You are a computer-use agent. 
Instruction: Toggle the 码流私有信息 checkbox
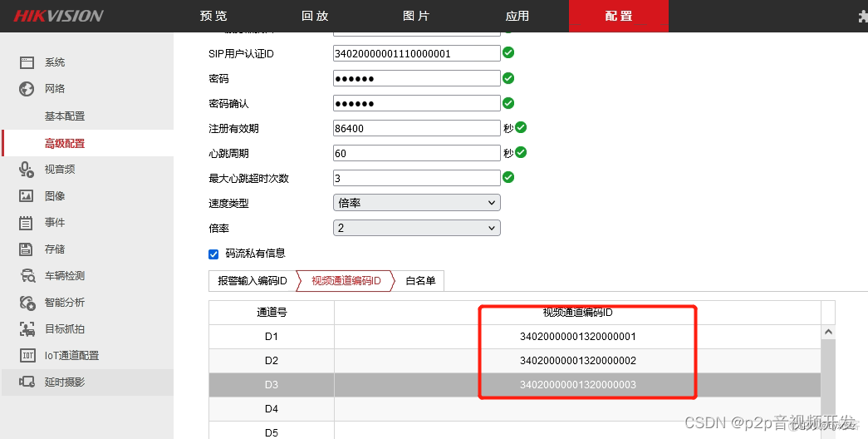213,254
